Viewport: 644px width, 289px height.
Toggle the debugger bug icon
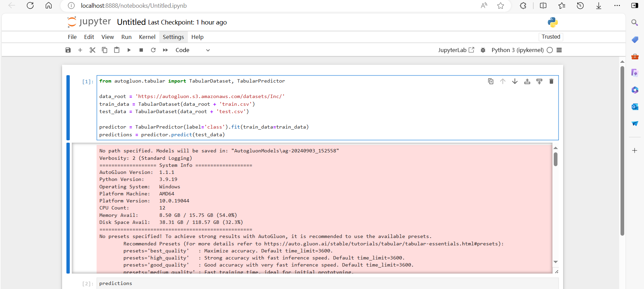coord(483,50)
